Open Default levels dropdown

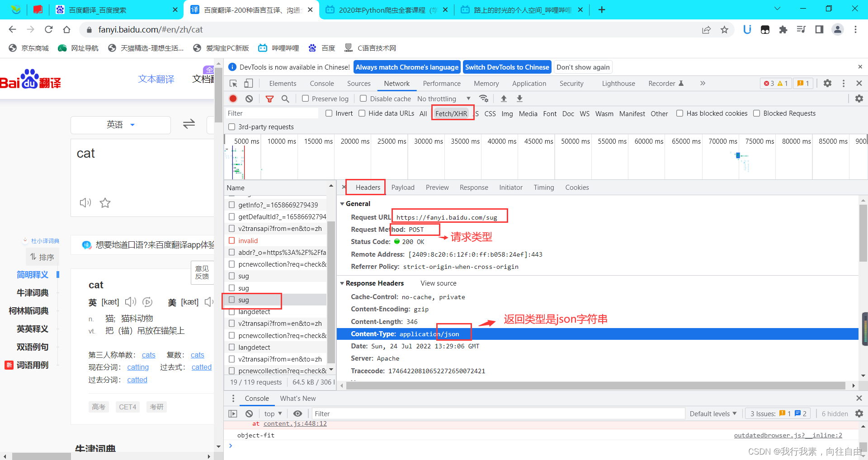[x=713, y=413]
